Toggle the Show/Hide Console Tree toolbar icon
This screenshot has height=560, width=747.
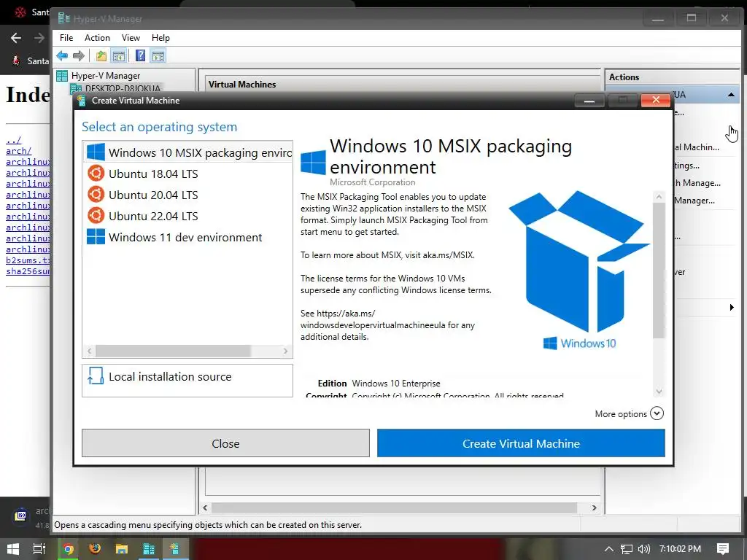[x=119, y=56]
